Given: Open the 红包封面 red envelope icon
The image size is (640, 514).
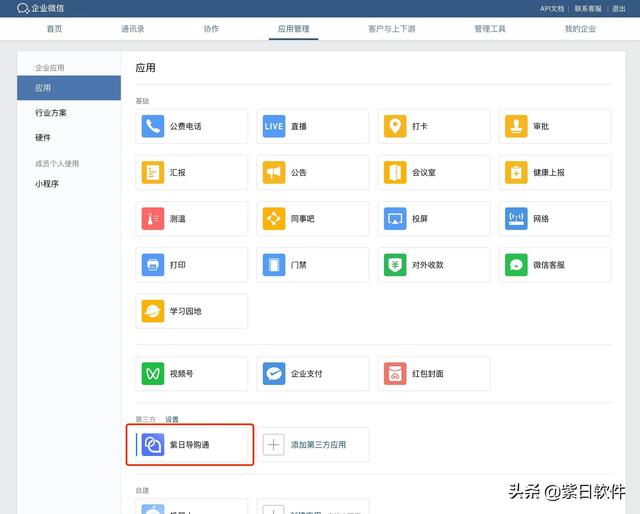Looking at the screenshot, I should click(x=395, y=374).
